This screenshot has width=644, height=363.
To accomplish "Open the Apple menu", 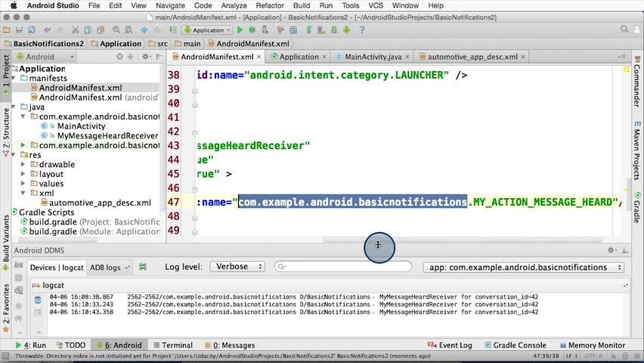I will pos(14,5).
